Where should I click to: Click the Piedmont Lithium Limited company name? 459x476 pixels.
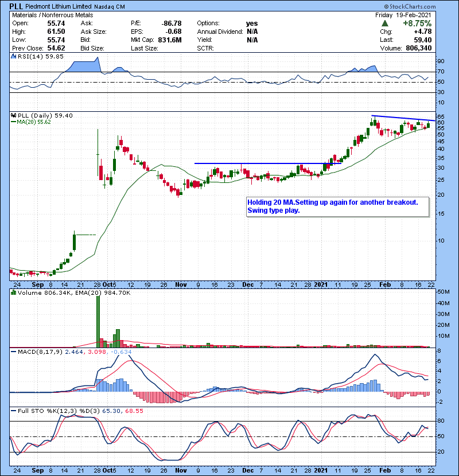[59, 6]
